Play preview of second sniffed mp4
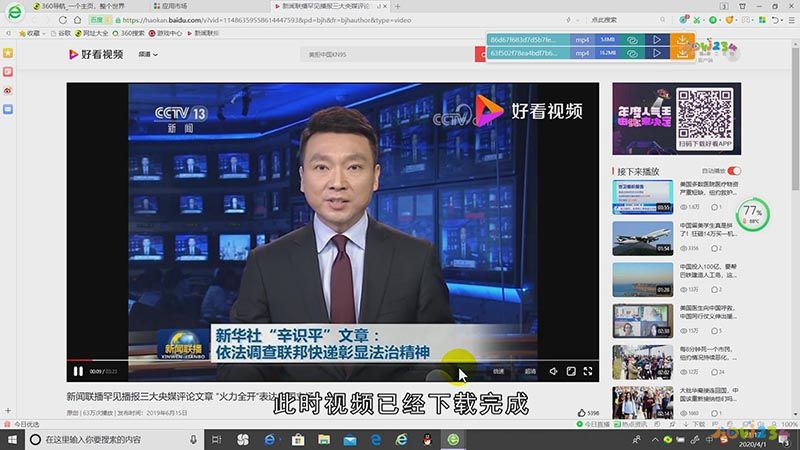 pos(657,53)
